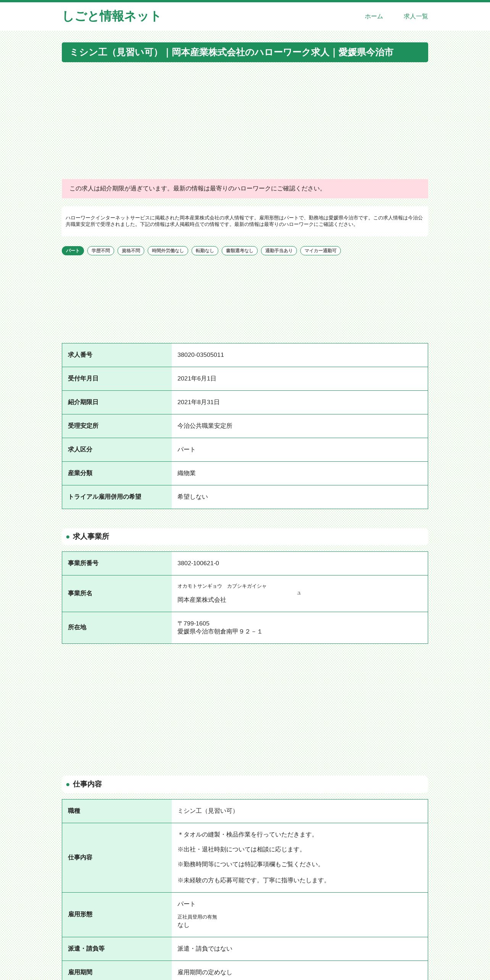
Task: Click the トライアル雇用併用の希望 label
Action: click(x=105, y=497)
